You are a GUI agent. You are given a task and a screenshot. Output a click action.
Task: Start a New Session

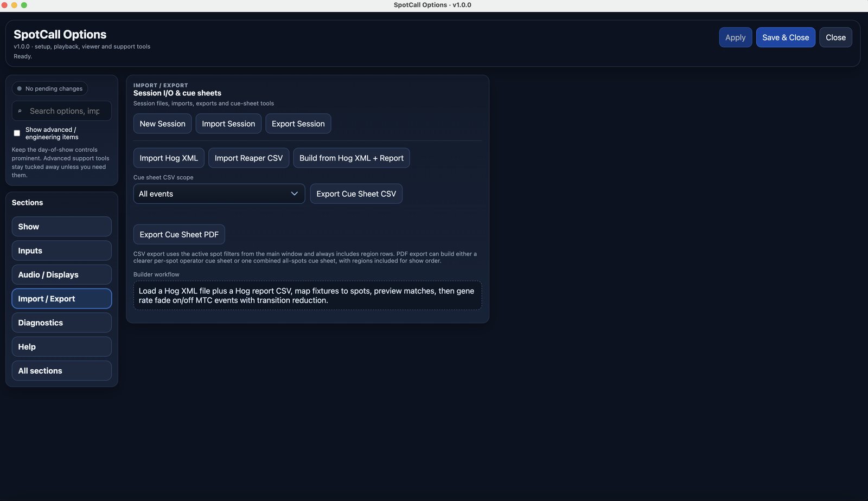point(162,124)
